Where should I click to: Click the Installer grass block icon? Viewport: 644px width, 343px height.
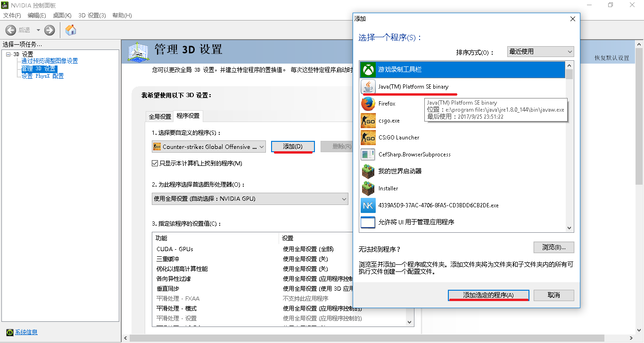point(368,188)
